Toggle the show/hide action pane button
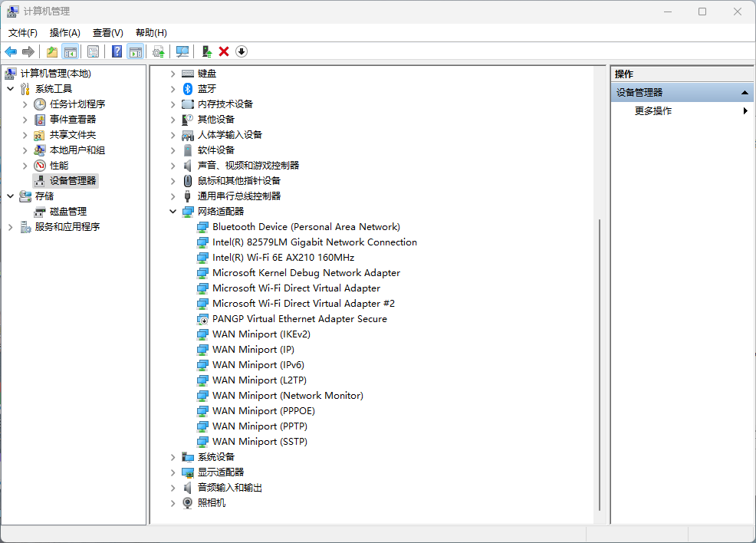 [x=136, y=51]
